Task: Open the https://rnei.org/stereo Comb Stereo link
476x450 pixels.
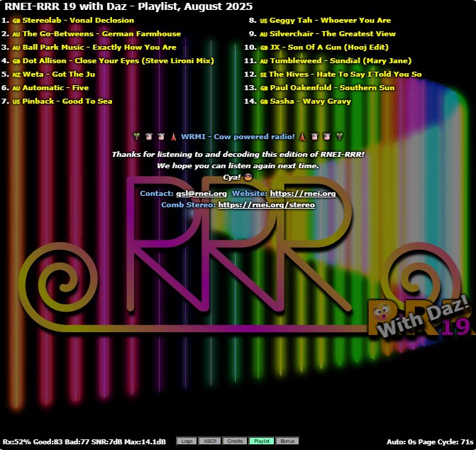Action: pyautogui.click(x=267, y=205)
